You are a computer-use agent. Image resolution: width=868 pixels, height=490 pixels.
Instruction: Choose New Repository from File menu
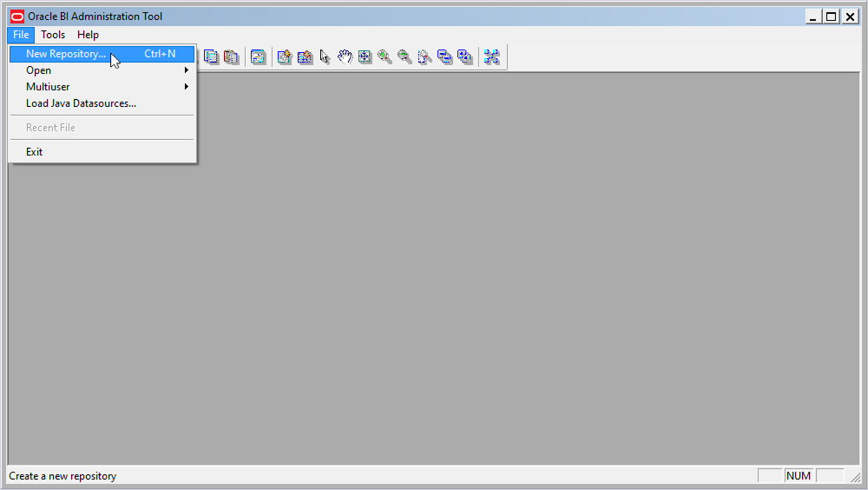coord(102,54)
